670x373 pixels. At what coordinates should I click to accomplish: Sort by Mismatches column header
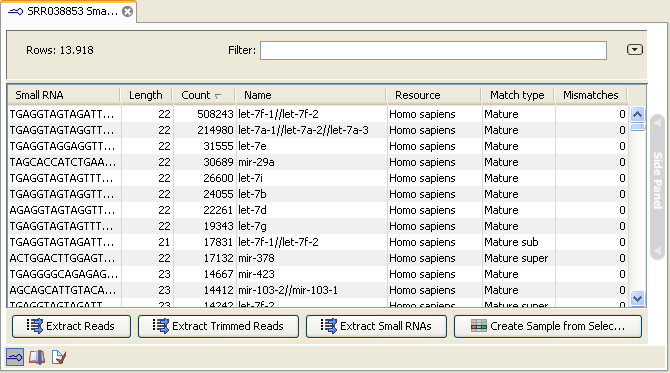click(591, 95)
